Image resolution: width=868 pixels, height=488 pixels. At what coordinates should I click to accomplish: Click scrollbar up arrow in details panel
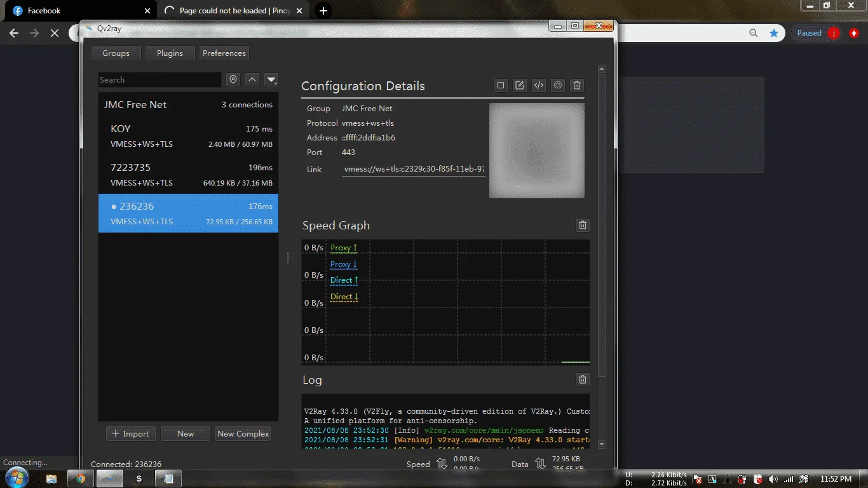(x=602, y=69)
